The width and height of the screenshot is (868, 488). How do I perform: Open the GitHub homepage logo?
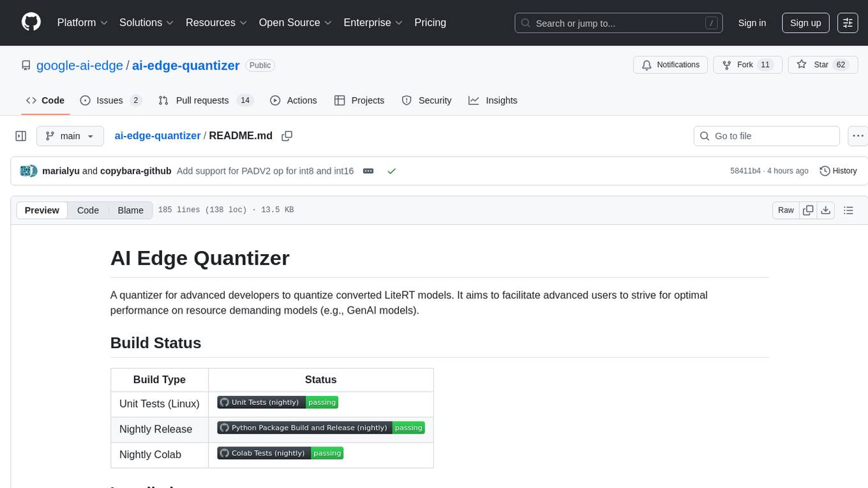[x=31, y=22]
